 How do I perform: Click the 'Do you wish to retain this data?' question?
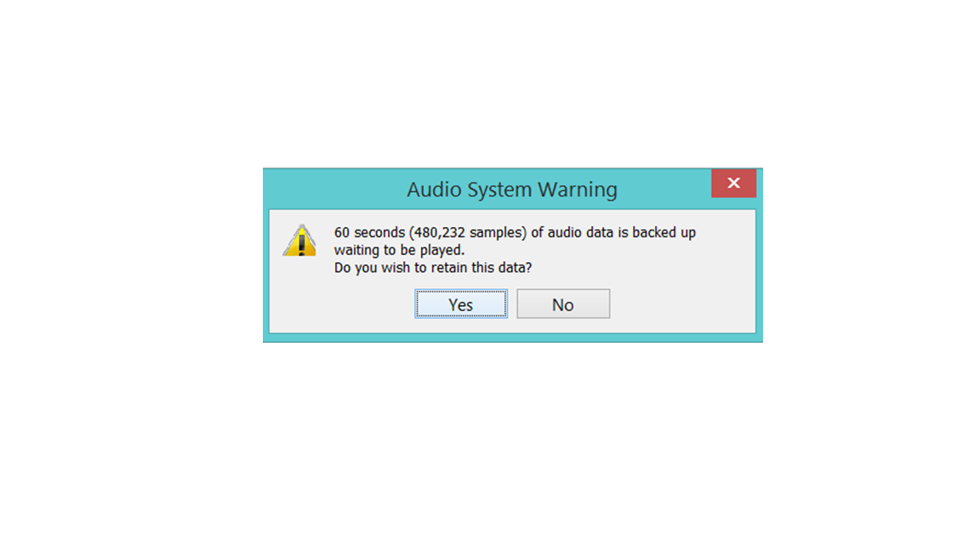433,268
